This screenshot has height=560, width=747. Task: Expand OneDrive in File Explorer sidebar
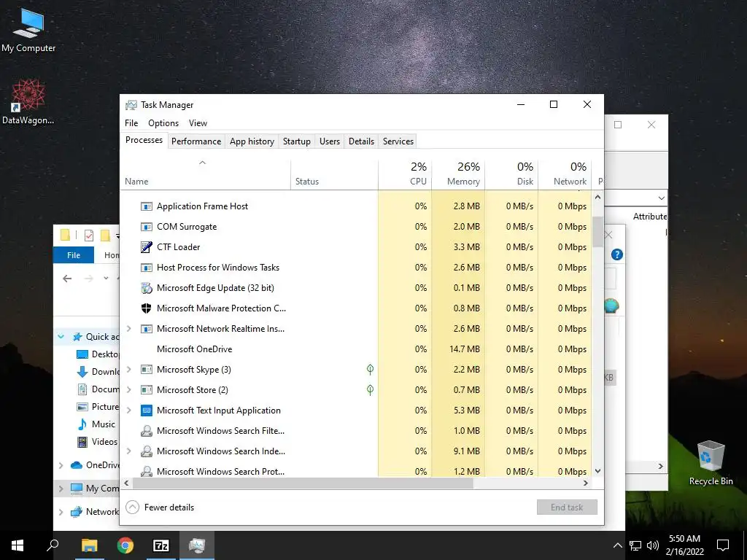click(x=61, y=465)
